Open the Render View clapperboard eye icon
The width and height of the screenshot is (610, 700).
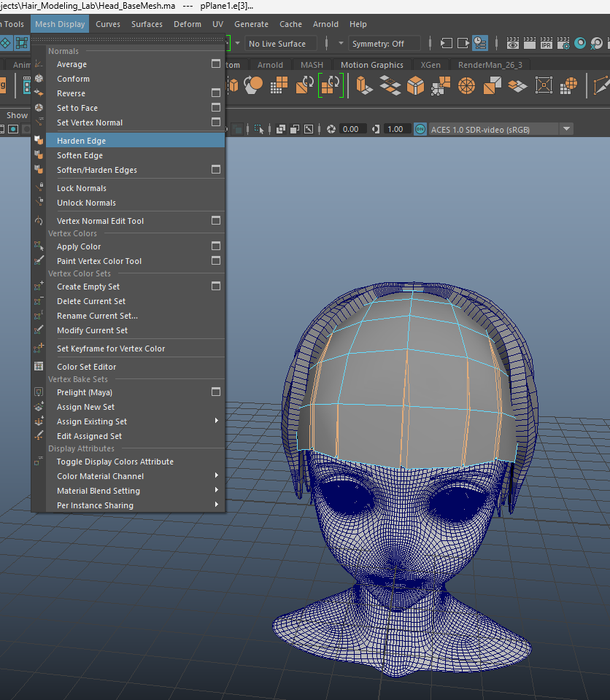tap(512, 43)
